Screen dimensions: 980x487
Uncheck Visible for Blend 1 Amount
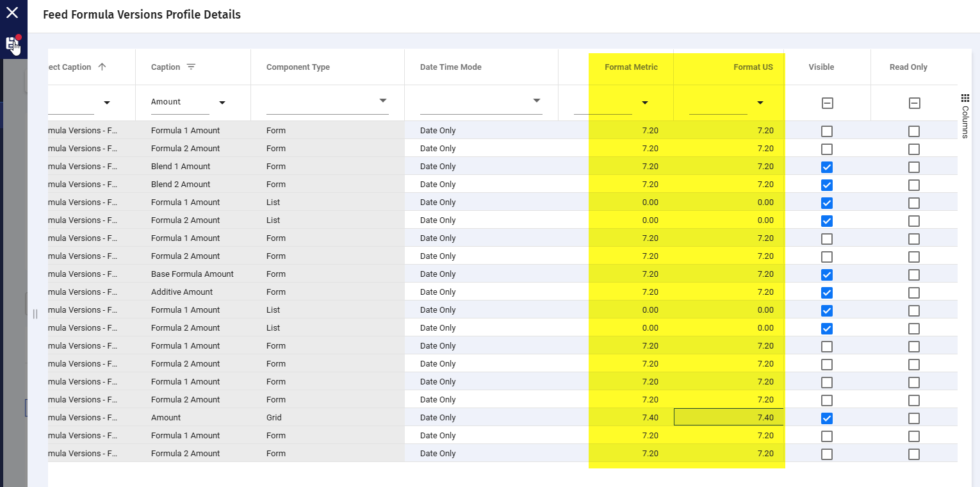(x=827, y=167)
